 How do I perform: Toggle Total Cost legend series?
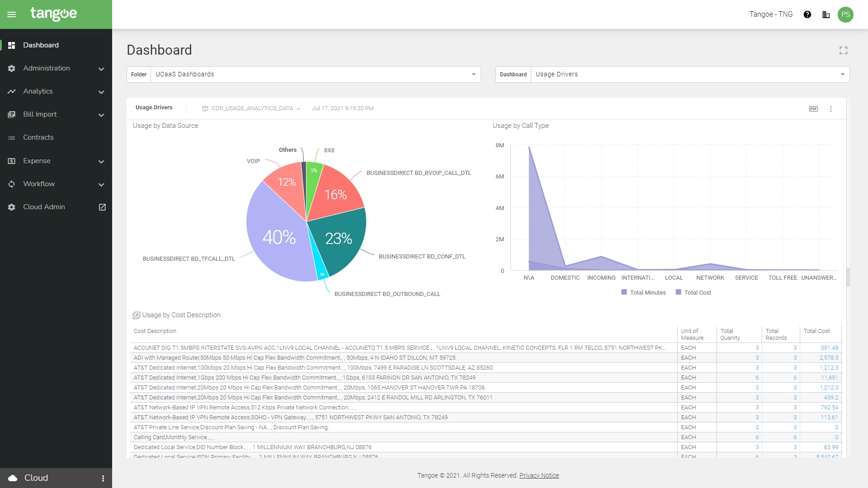pos(693,293)
